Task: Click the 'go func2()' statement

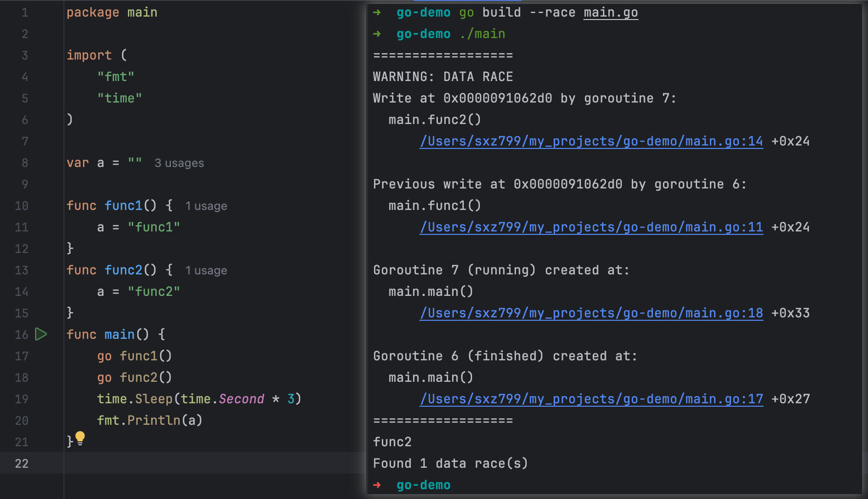Action: click(x=134, y=378)
